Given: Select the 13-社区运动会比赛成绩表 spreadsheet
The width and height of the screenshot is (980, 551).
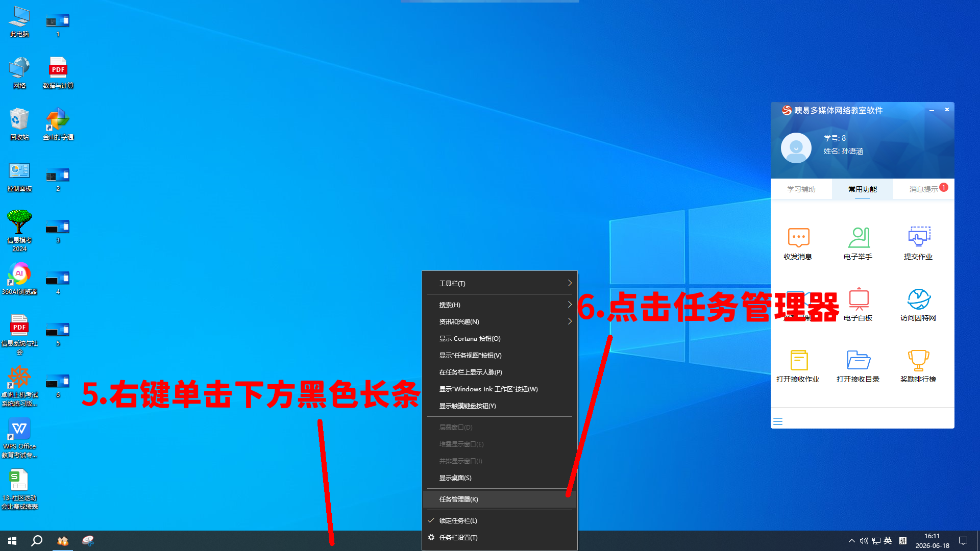Looking at the screenshot, I should point(19,489).
